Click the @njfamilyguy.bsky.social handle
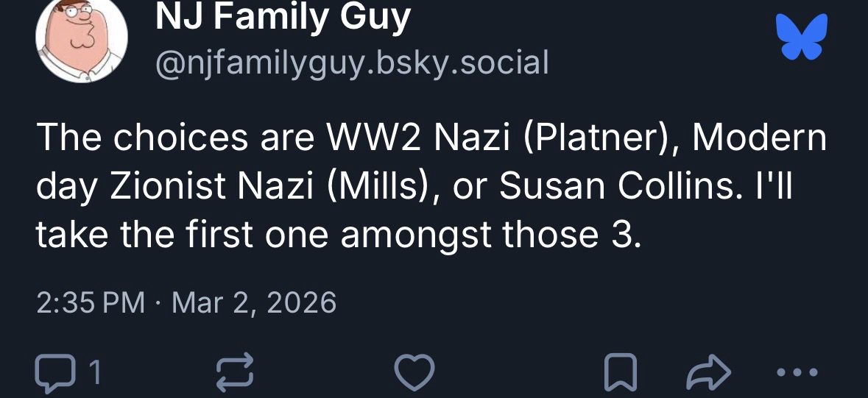The image size is (868, 398). (352, 63)
